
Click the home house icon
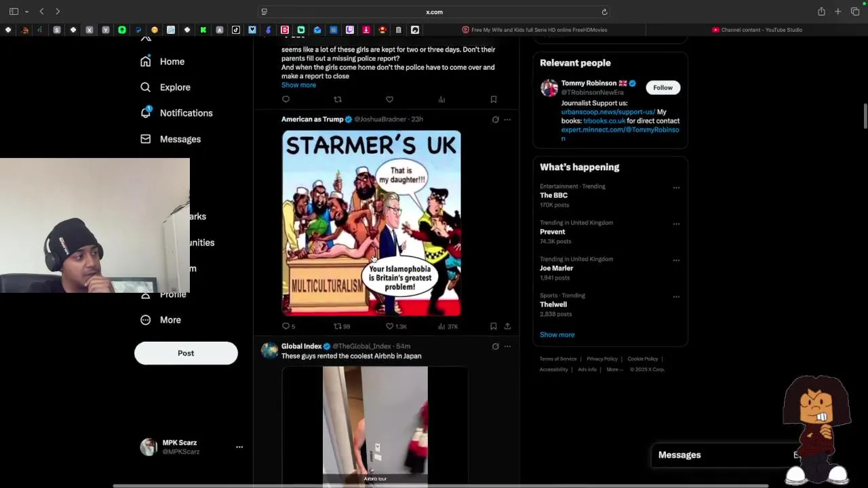click(145, 62)
